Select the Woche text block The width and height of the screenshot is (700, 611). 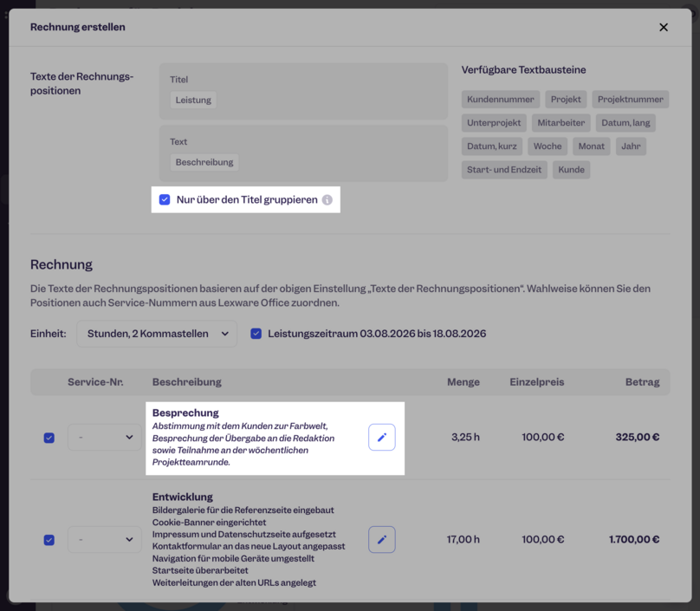pyautogui.click(x=548, y=146)
